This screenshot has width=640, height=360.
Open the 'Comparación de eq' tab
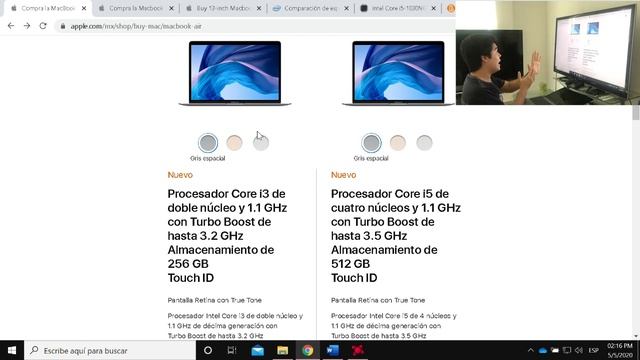[310, 8]
